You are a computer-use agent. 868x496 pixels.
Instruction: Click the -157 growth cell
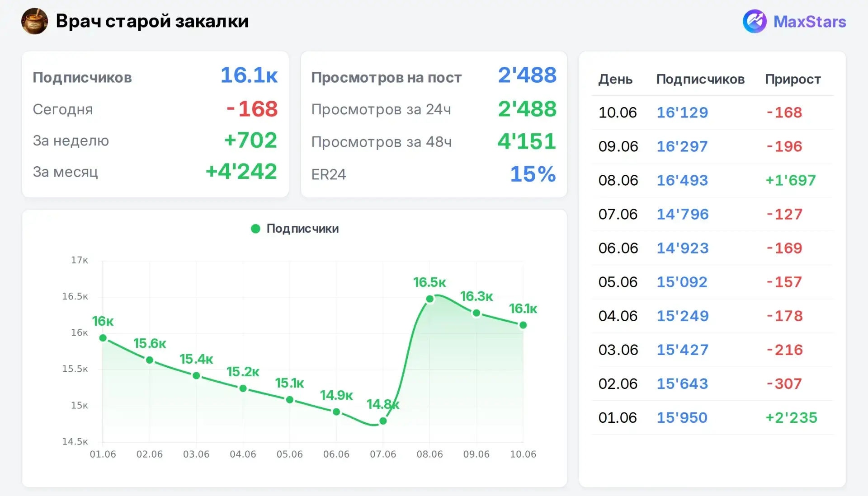click(x=784, y=282)
